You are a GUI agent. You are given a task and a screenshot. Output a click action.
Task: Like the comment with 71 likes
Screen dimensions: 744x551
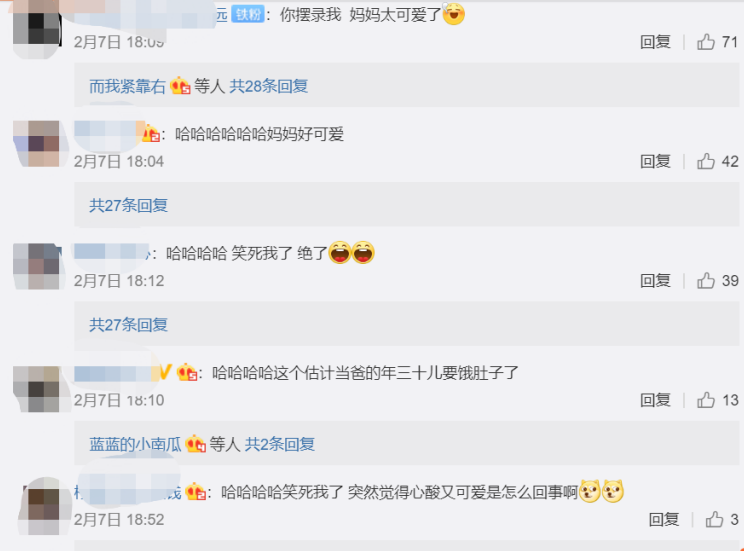(x=706, y=42)
